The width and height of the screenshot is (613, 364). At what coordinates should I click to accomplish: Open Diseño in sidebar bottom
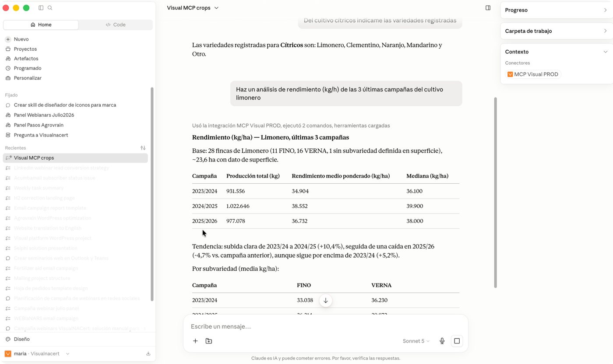(22, 339)
